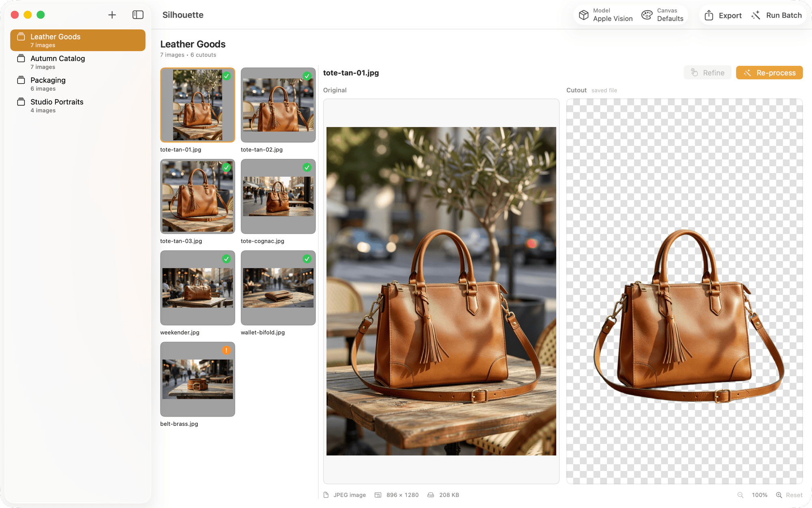Click the Re-process wand icon
812x508 pixels.
747,73
